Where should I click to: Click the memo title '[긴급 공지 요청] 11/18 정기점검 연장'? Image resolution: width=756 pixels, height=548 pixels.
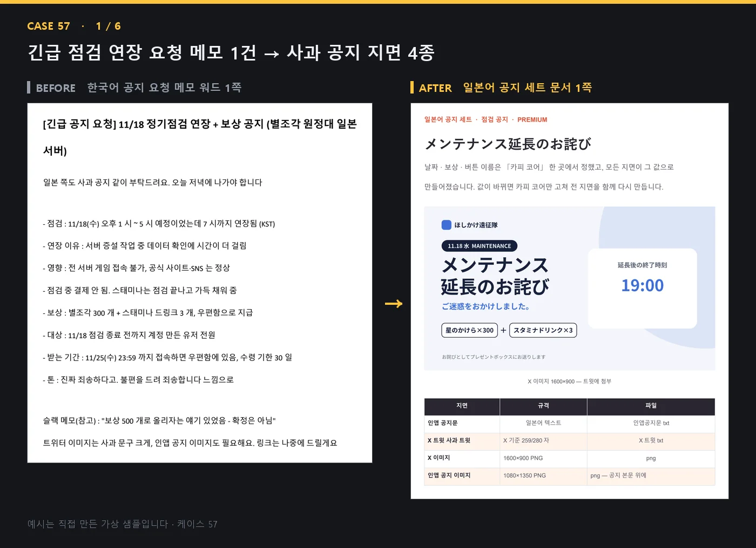coord(126,124)
